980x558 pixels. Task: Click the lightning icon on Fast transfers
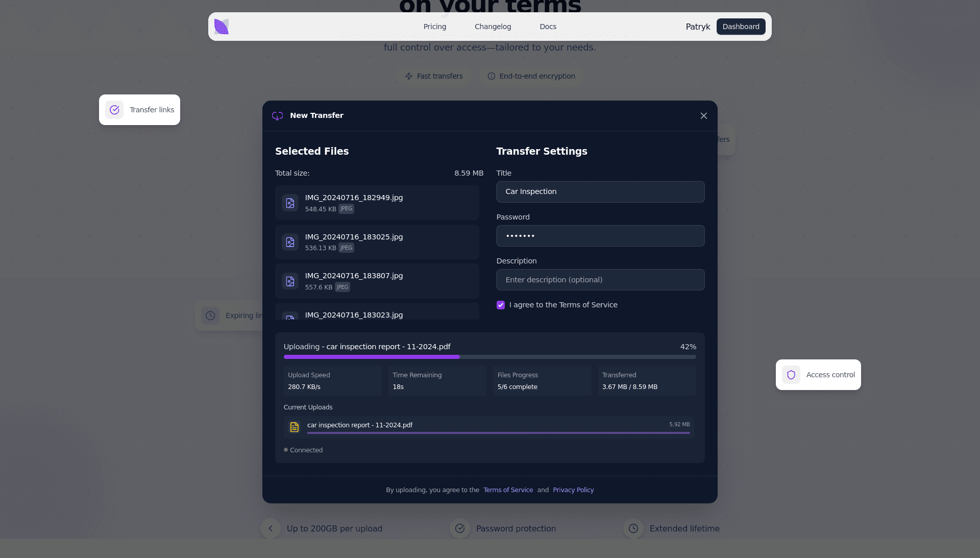point(409,76)
